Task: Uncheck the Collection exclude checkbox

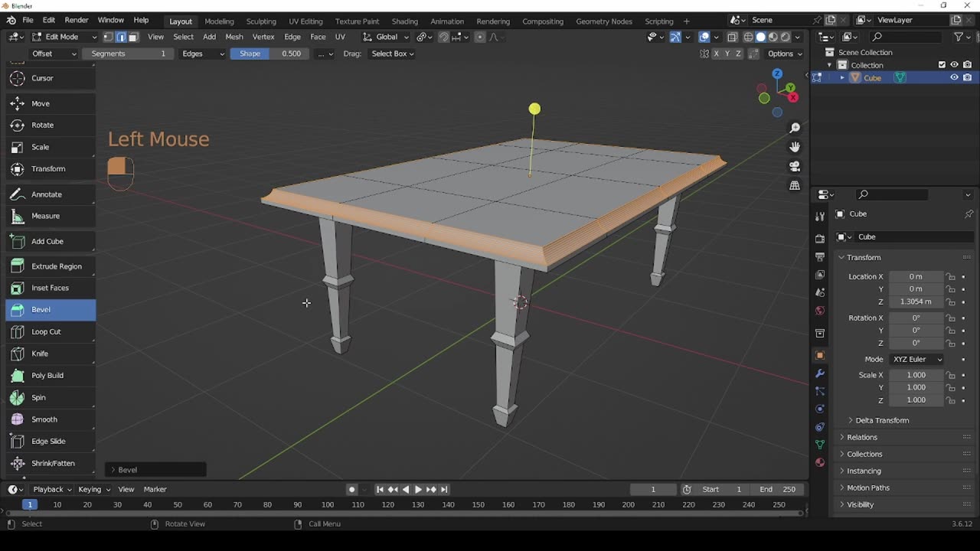Action: [942, 65]
